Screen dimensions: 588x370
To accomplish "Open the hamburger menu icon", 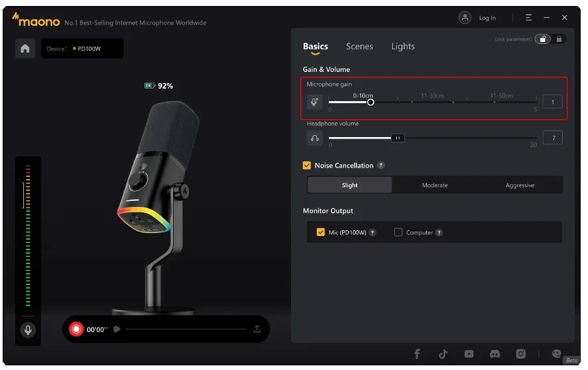I will click(528, 17).
